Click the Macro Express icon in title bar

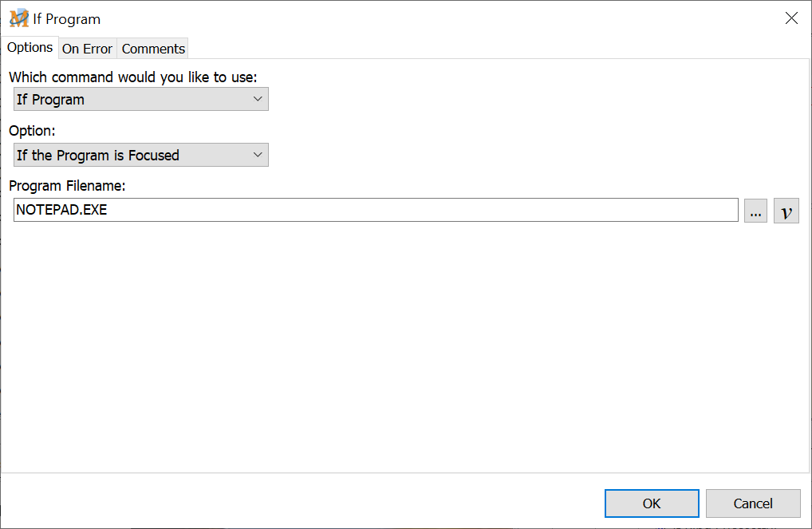(x=18, y=18)
